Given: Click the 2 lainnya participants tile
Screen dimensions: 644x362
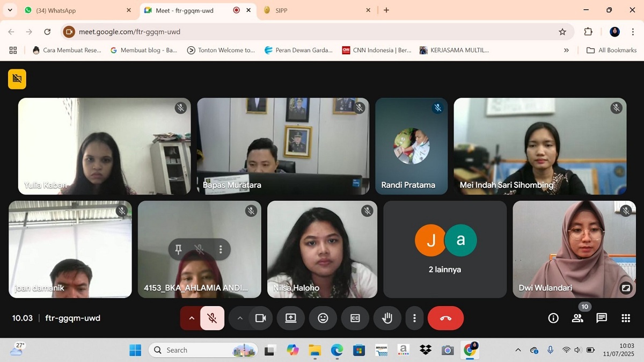Looking at the screenshot, I should [445, 249].
